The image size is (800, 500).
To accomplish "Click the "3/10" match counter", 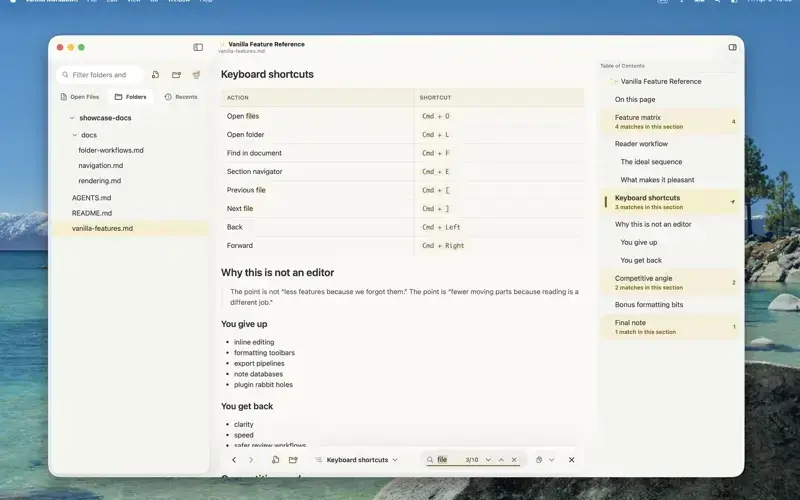I will pyautogui.click(x=472, y=460).
